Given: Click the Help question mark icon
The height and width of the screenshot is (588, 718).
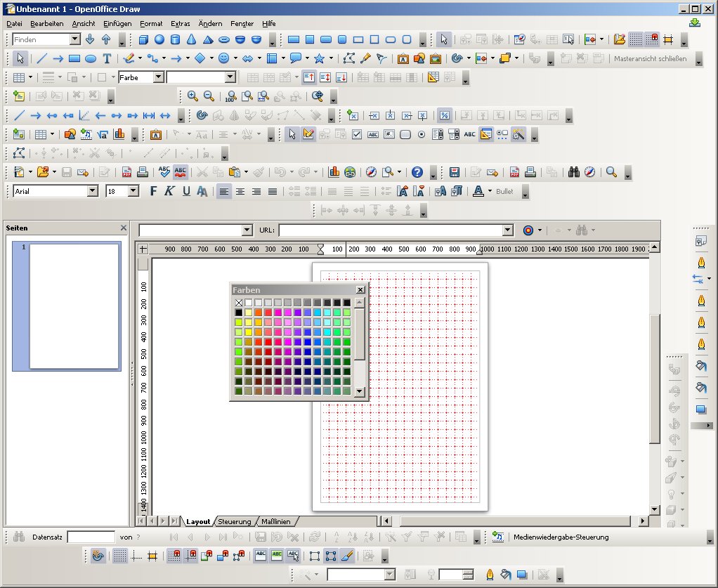Looking at the screenshot, I should point(417,172).
